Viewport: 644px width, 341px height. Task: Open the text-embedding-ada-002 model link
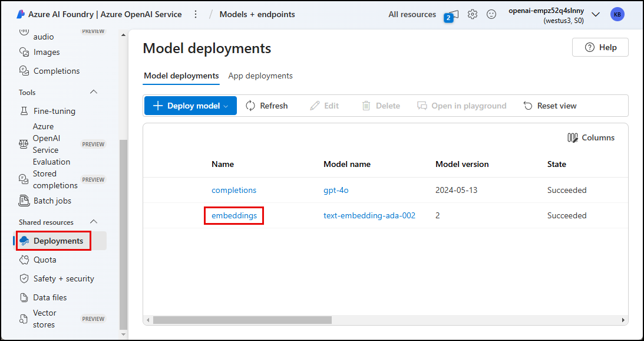point(369,215)
